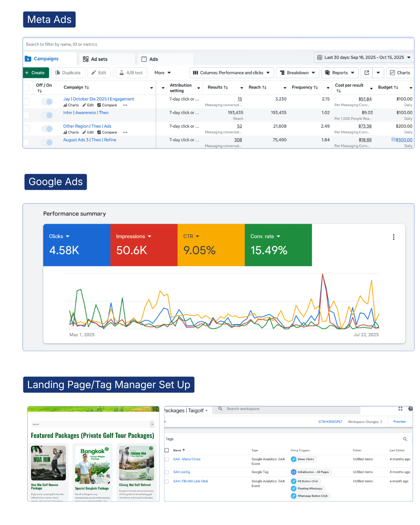Toggle the Inter Awareness Theo campaign switch
The height and width of the screenshot is (525, 420).
(47, 115)
